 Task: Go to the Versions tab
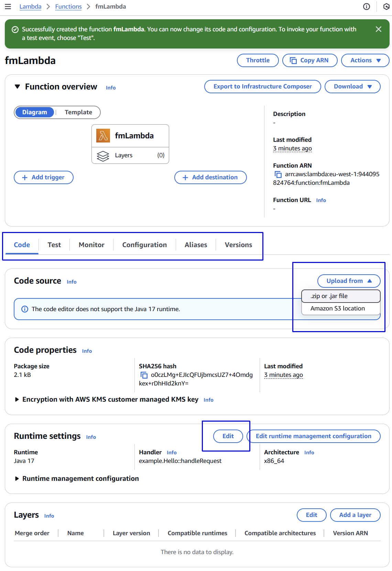coord(239,245)
